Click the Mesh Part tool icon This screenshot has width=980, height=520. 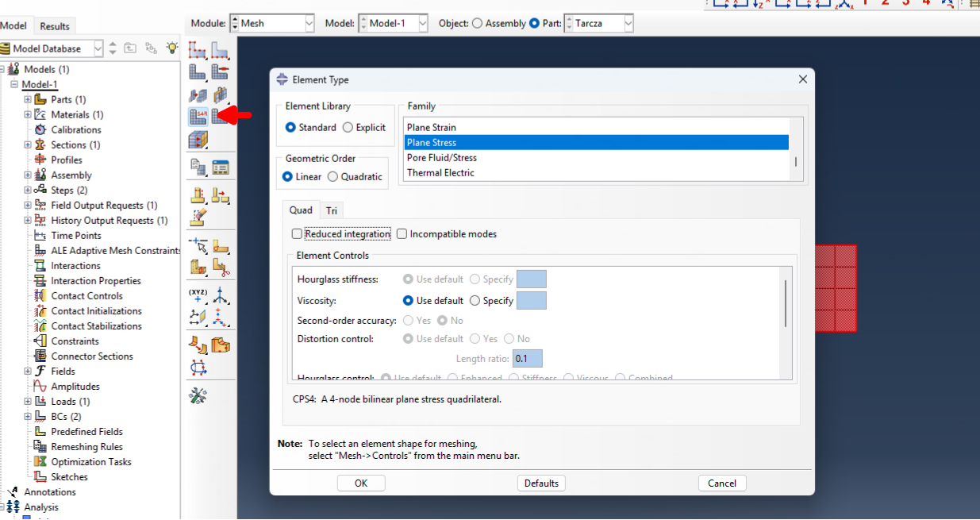pos(198,73)
